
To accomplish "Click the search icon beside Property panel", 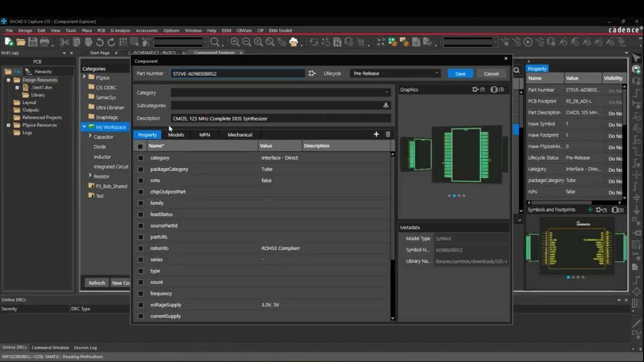I will [517, 70].
